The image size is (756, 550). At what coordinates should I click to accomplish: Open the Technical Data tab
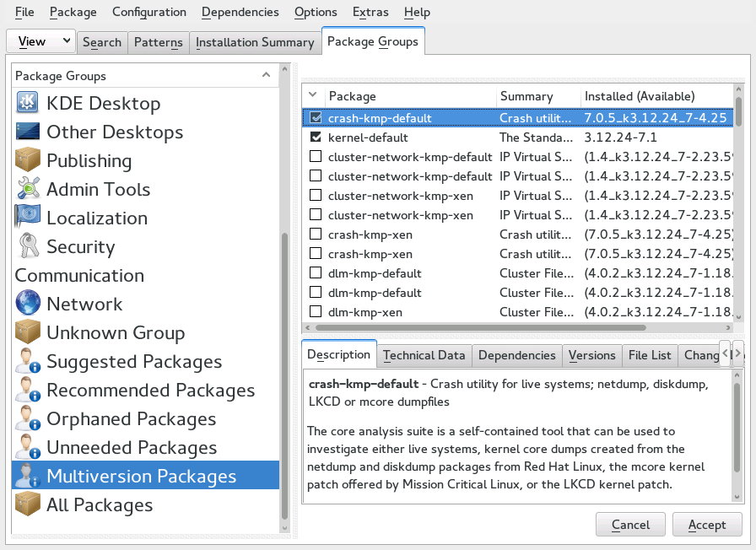pos(424,356)
